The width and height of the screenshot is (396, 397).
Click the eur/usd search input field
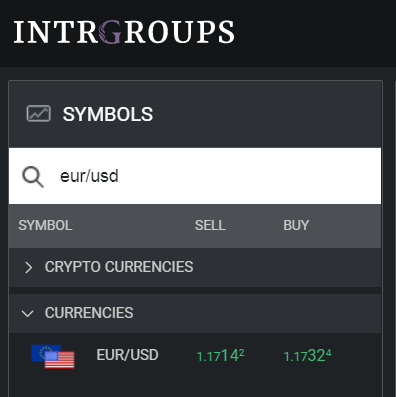(195, 176)
